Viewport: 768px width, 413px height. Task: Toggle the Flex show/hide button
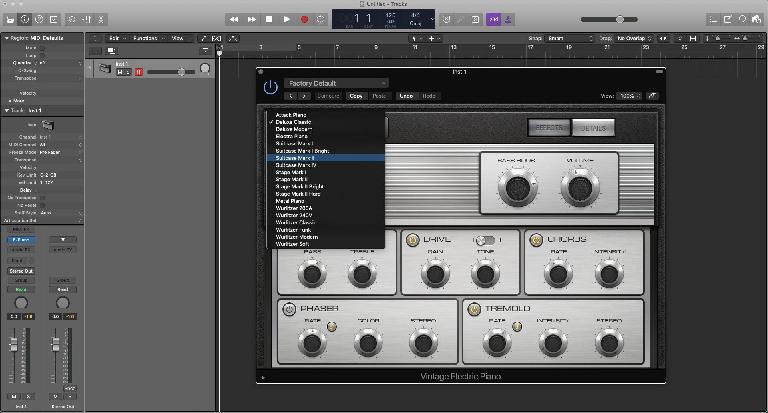click(x=216, y=38)
